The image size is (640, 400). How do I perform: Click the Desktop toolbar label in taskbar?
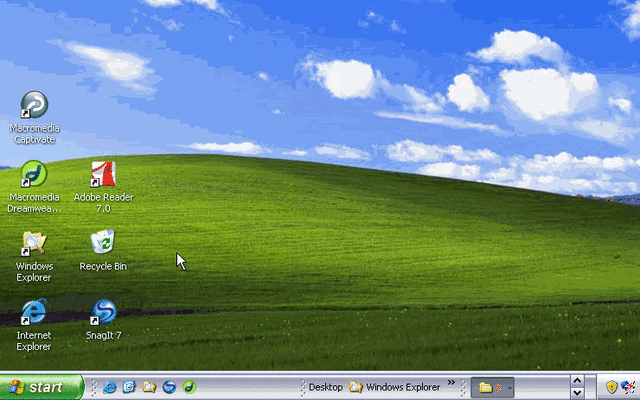pos(325,387)
